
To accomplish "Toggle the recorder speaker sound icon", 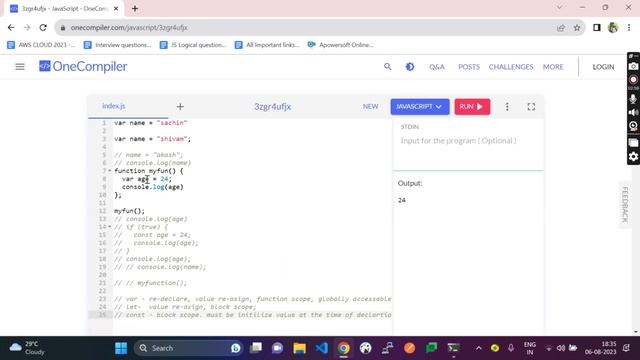I will [x=633, y=112].
